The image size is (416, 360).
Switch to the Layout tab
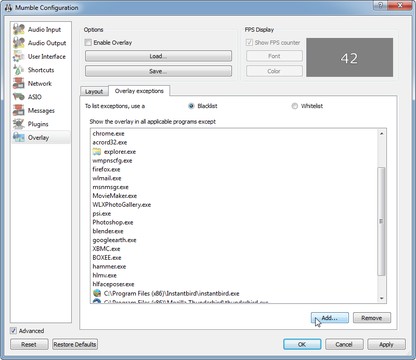[94, 91]
